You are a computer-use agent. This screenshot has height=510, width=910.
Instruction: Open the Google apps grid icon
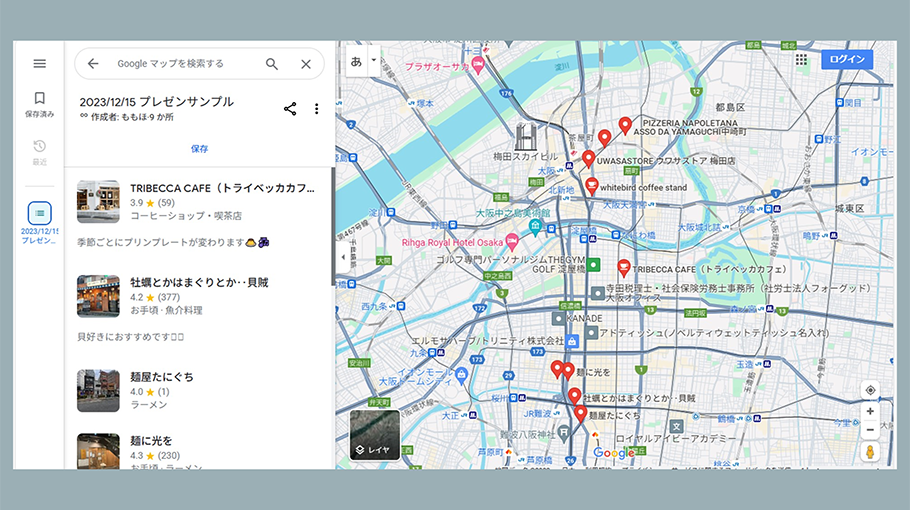pyautogui.click(x=801, y=59)
